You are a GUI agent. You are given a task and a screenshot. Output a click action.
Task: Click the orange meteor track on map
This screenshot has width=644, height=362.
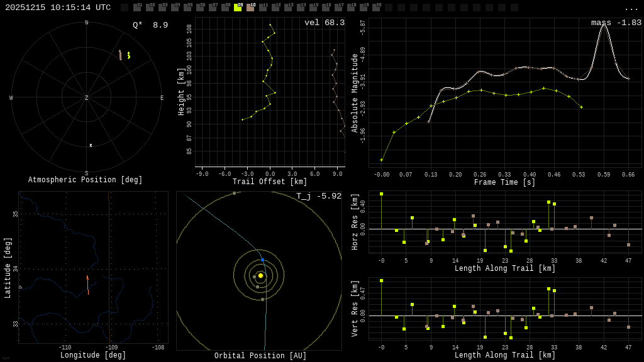click(87, 285)
